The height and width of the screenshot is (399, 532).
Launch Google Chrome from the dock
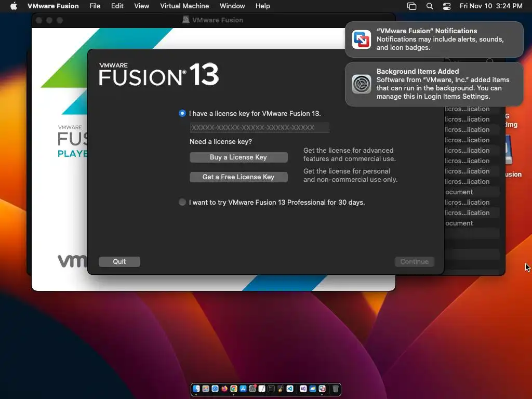click(x=234, y=389)
